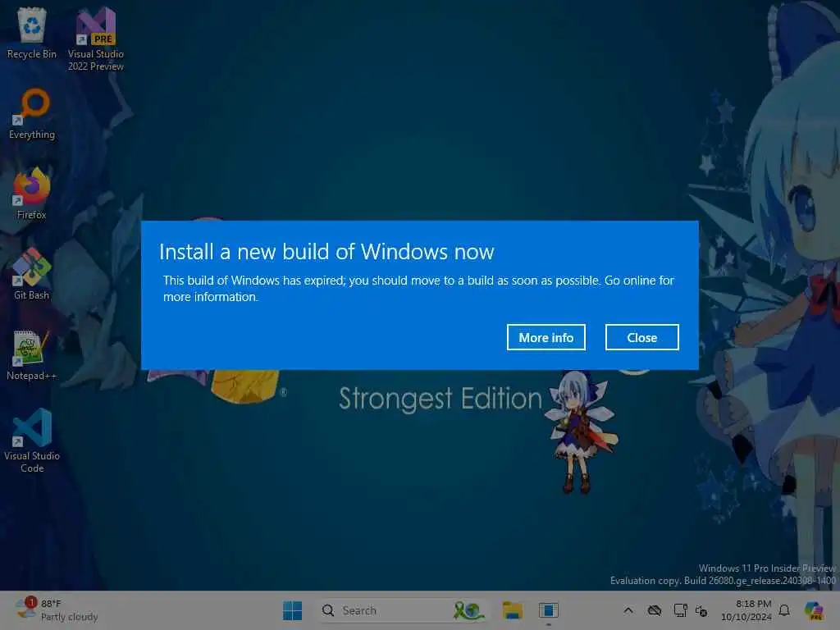
Task: Select Visual Studio 2022 Preview shortcut
Action: pyautogui.click(x=96, y=39)
